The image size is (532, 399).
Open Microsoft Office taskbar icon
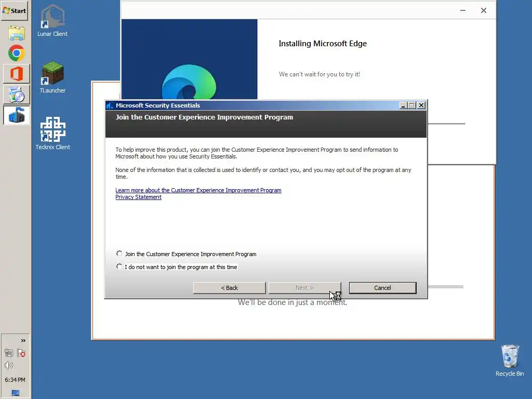16,74
